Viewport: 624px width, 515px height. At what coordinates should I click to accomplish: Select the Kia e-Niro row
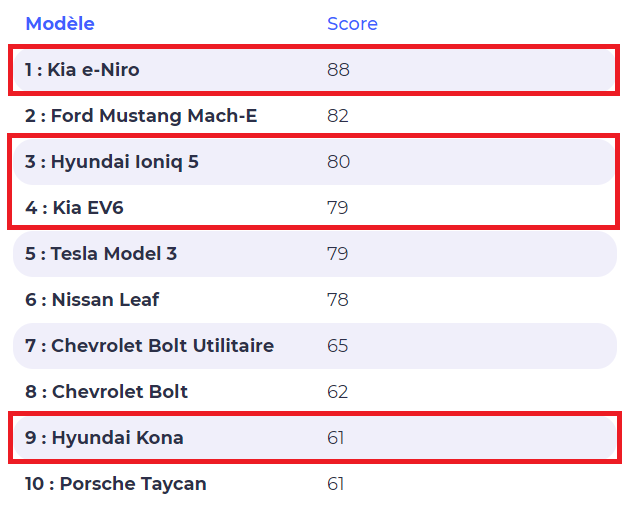tap(315, 70)
